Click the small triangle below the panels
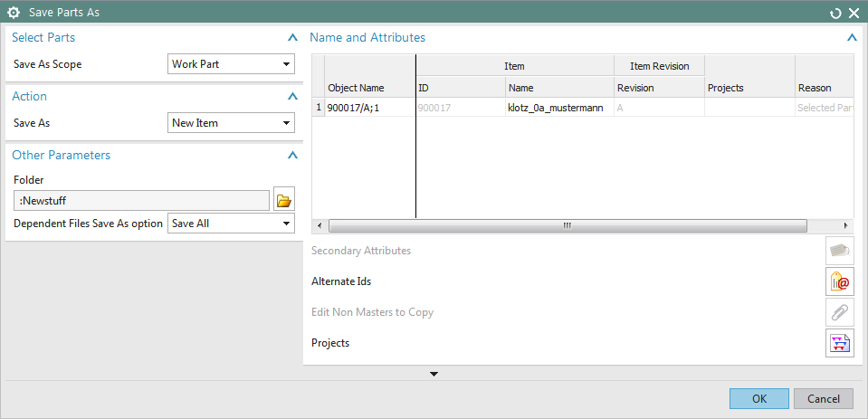This screenshot has width=868, height=419. tap(434, 374)
